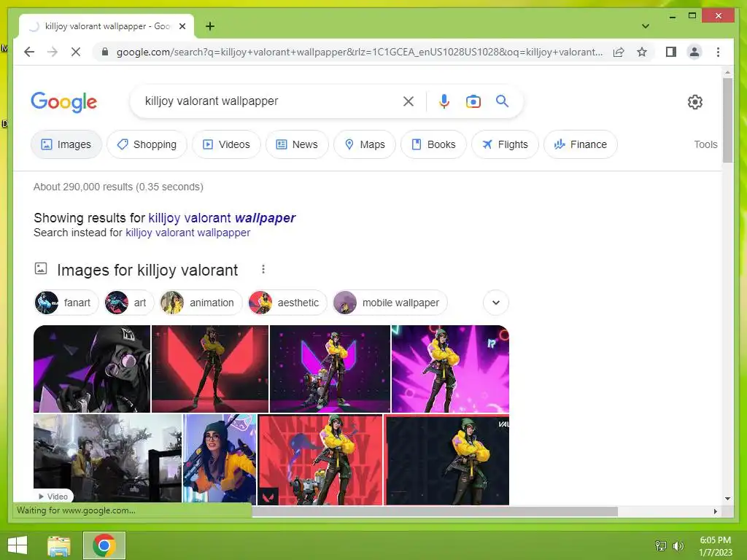Filter images by mobile wallpaper chip
Viewport: 747px width, 560px height.
390,303
